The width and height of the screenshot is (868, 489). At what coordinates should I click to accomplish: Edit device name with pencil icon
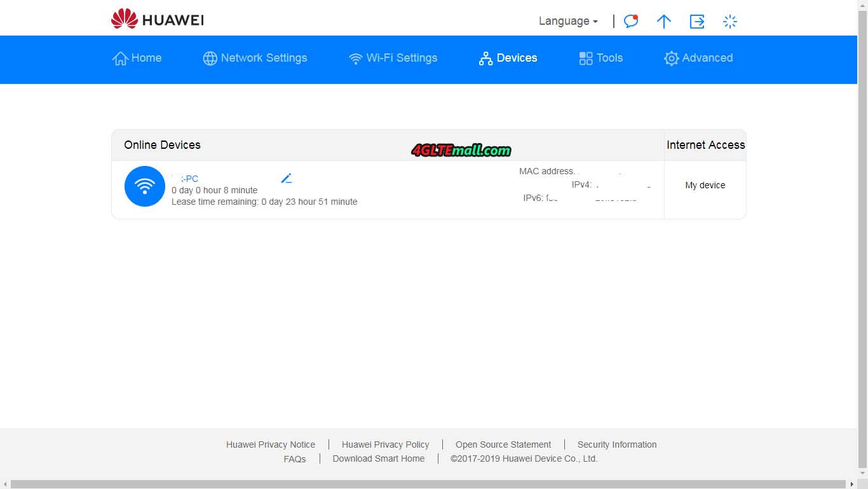(287, 179)
